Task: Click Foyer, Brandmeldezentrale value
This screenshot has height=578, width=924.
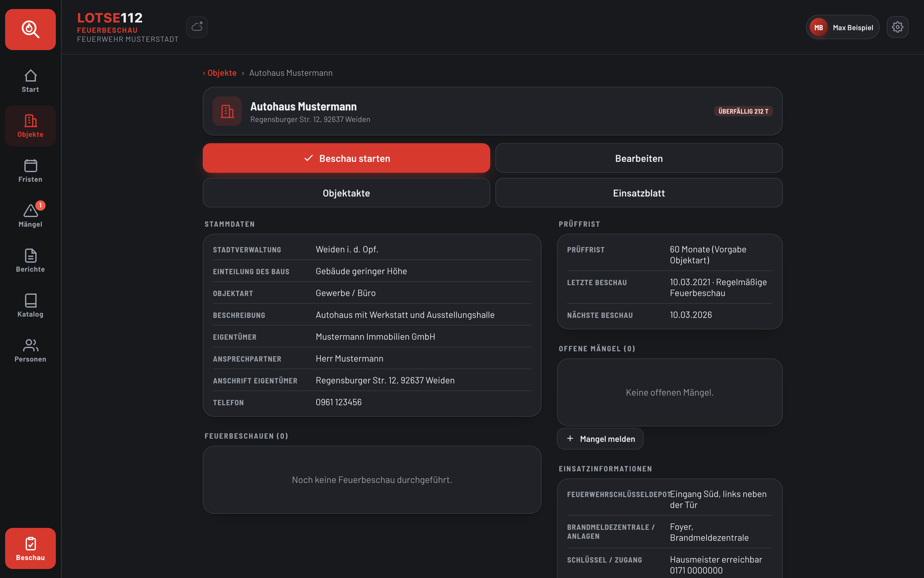Action: (709, 532)
